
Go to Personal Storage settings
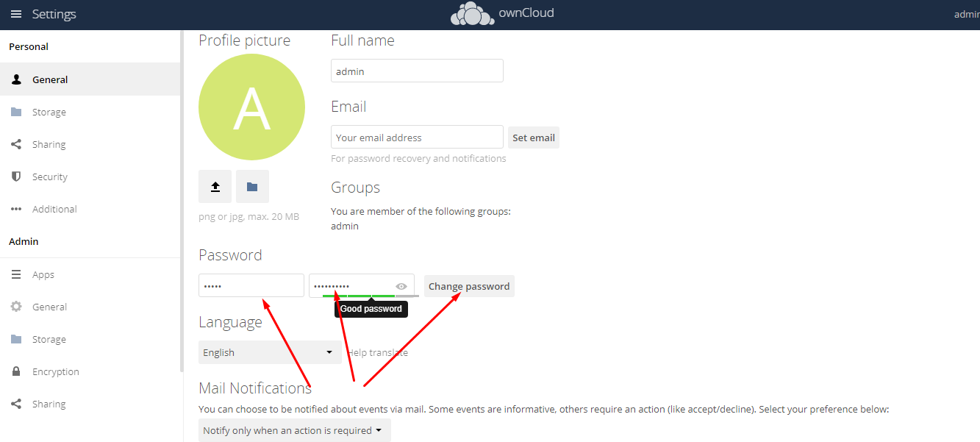pos(49,113)
